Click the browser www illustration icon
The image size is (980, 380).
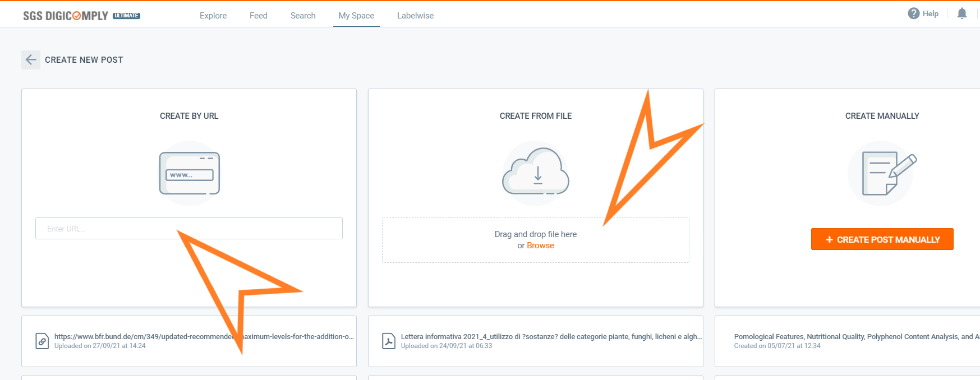(189, 173)
